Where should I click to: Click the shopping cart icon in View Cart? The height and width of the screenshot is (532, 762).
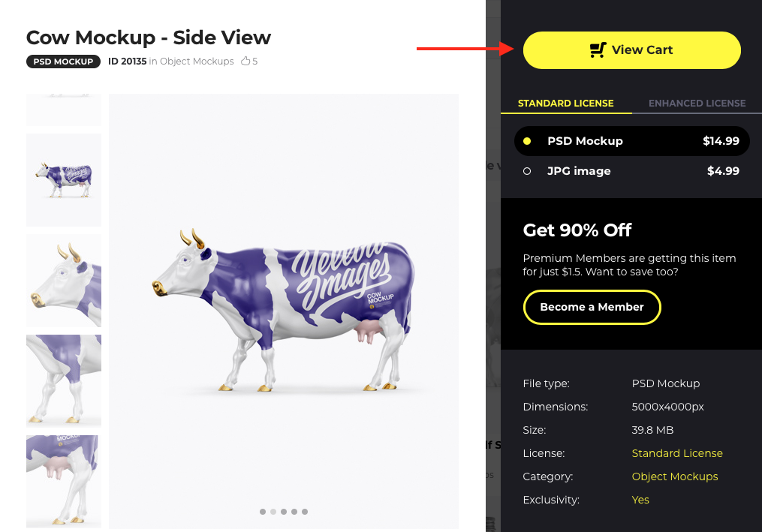598,50
